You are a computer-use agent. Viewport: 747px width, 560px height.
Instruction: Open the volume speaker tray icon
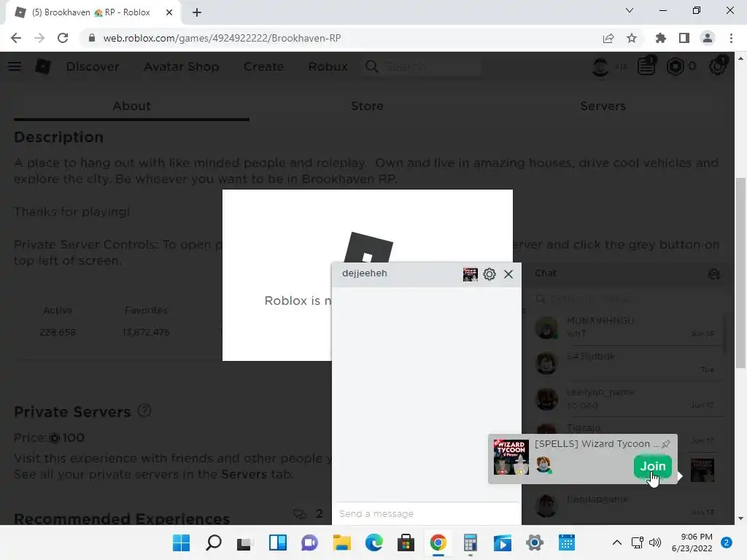[655, 542]
